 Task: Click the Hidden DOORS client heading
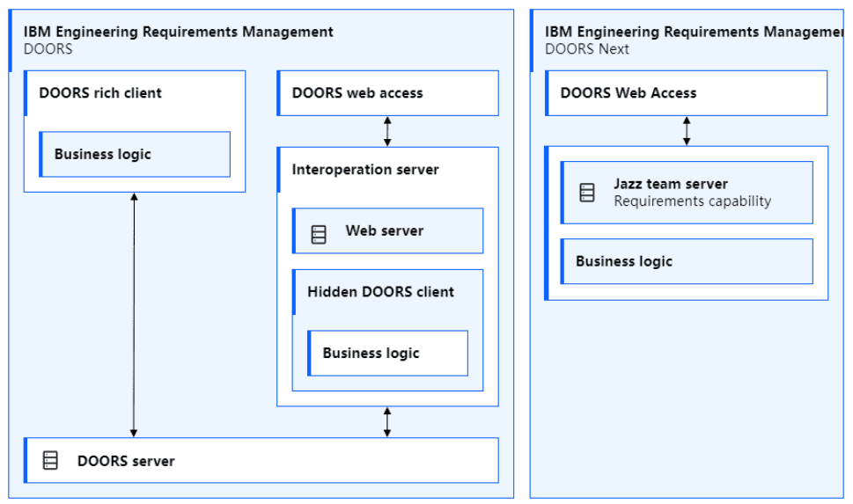(x=380, y=291)
